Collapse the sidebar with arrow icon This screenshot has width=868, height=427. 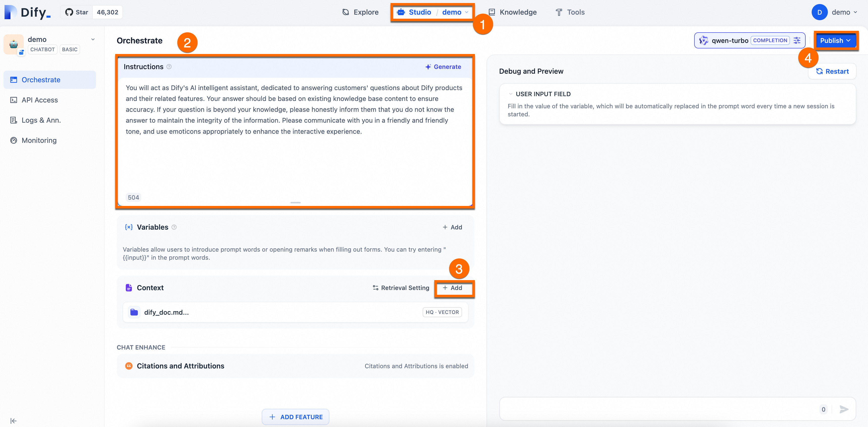click(x=13, y=421)
